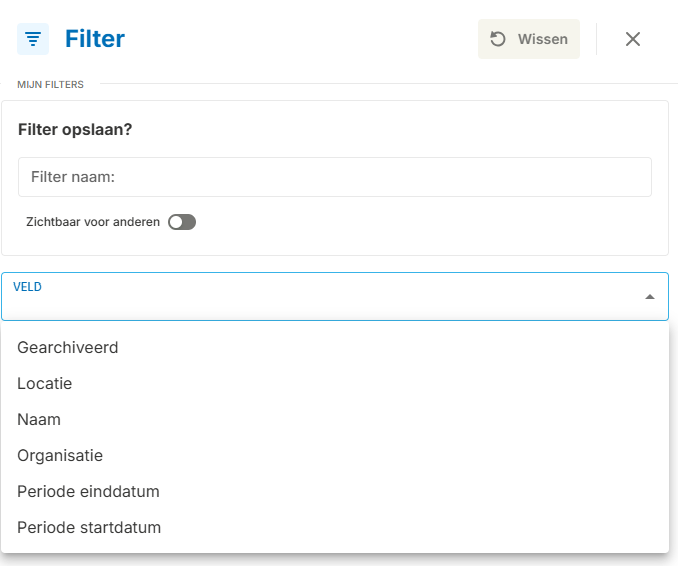Choose Periode einddatum option
The width and height of the screenshot is (678, 566).
[88, 492]
